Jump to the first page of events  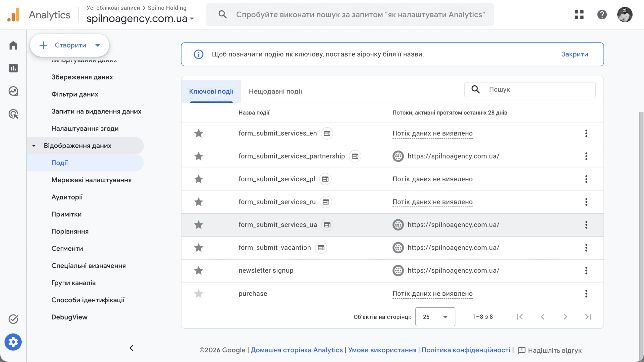tap(520, 317)
